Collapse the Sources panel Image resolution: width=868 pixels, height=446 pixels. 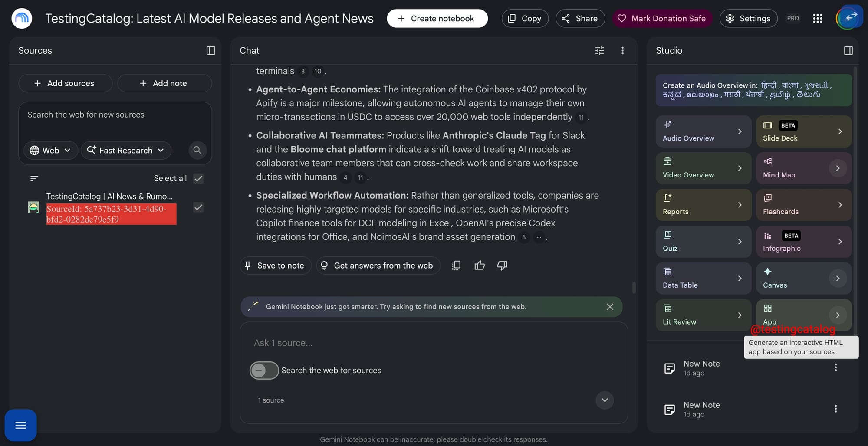[211, 51]
